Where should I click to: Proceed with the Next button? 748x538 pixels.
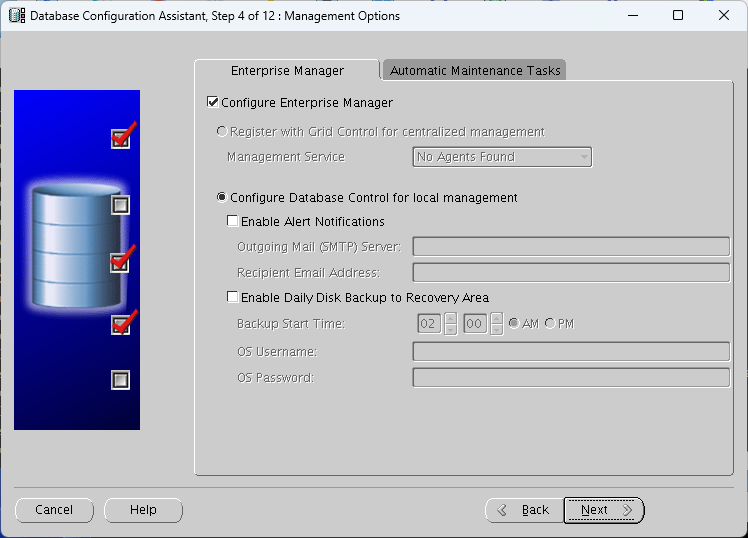[x=604, y=510]
